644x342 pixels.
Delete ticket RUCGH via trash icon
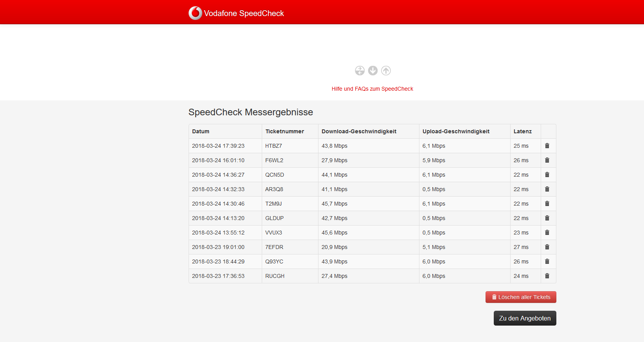[547, 276]
